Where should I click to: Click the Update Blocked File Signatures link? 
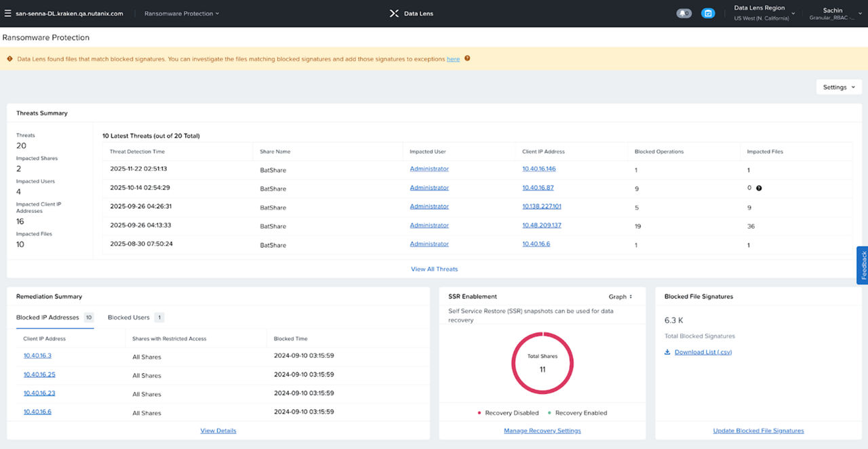point(758,431)
